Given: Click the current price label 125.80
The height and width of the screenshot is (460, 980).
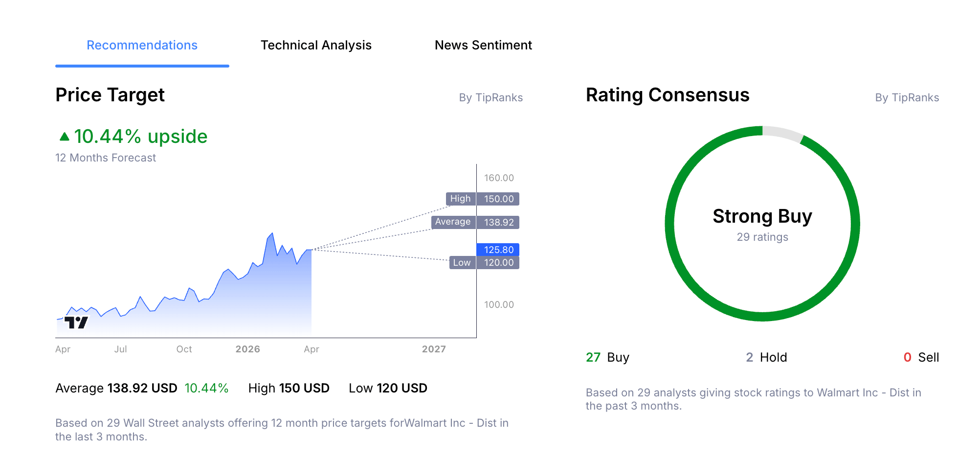Looking at the screenshot, I should (x=497, y=250).
